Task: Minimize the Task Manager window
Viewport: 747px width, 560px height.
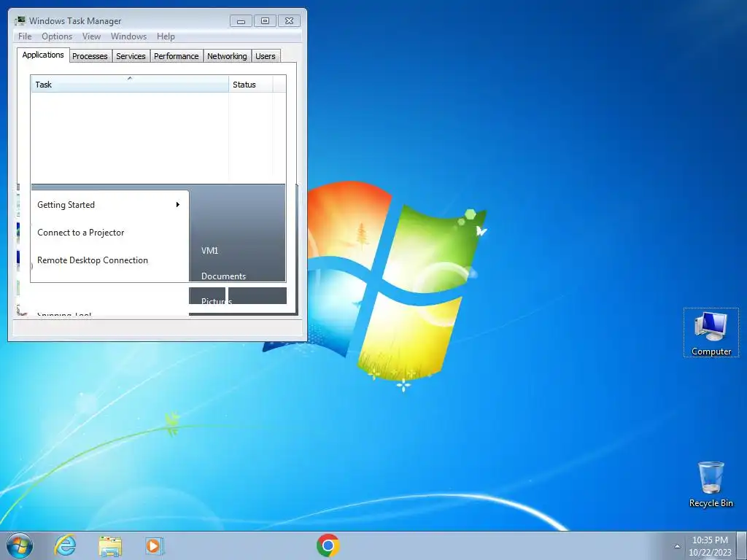Action: pos(241,20)
